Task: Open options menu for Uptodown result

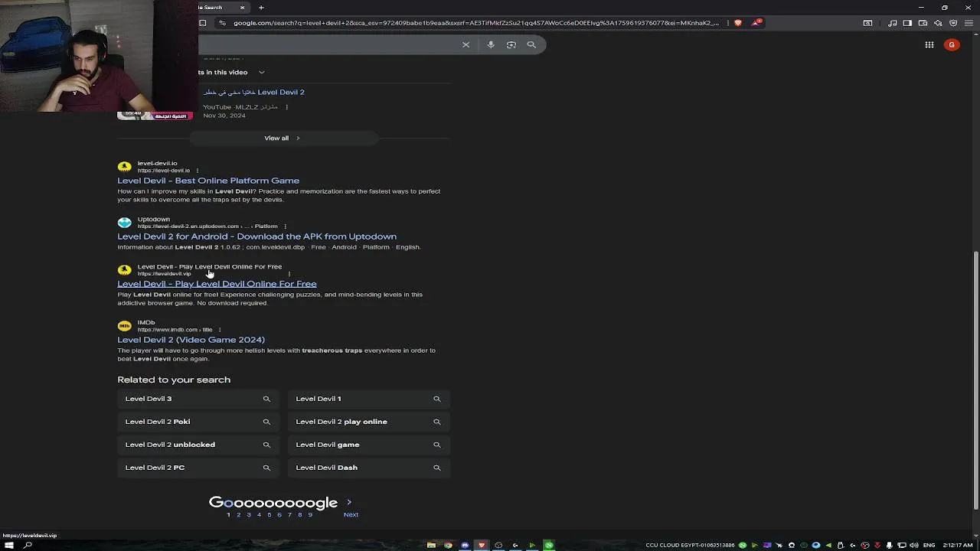Action: click(285, 227)
